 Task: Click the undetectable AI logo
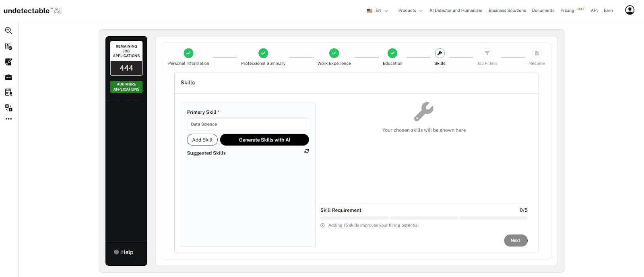[x=33, y=10]
